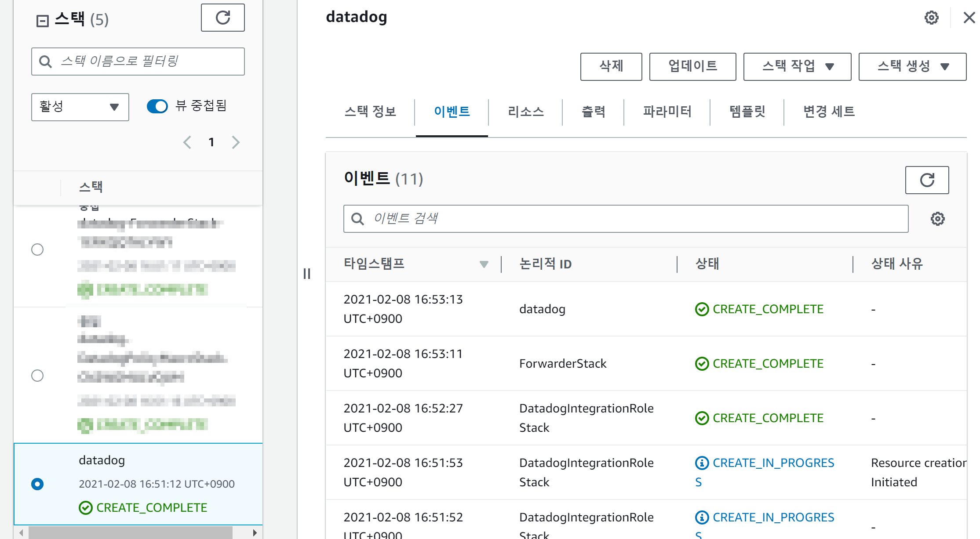The image size is (980, 539).
Task: Toggle the nested view switch
Action: [157, 106]
